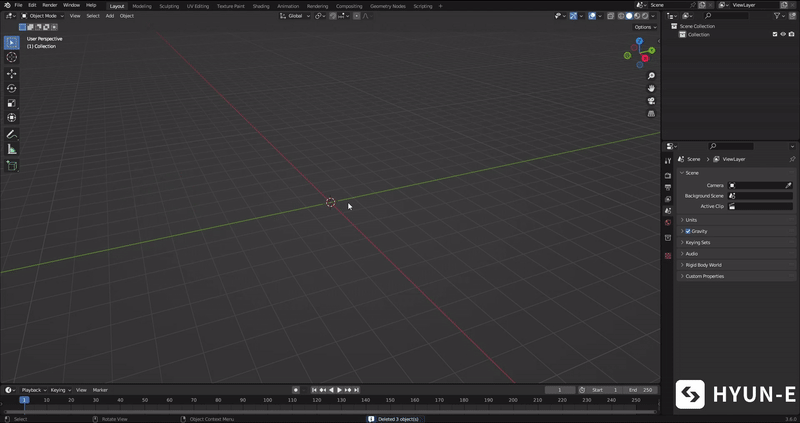This screenshot has width=800, height=423.
Task: Click the outliner filter funnel icon
Action: [777, 16]
